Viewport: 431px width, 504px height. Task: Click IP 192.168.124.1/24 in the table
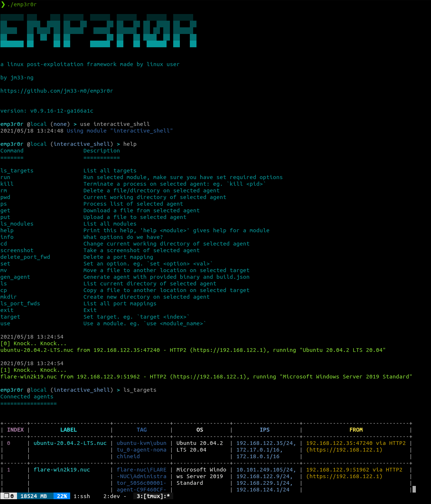point(263,490)
